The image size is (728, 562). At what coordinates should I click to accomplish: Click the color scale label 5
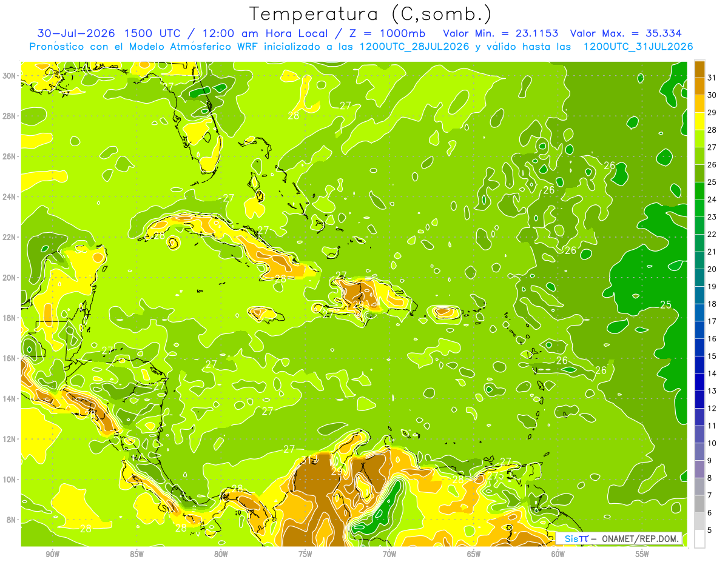click(710, 530)
